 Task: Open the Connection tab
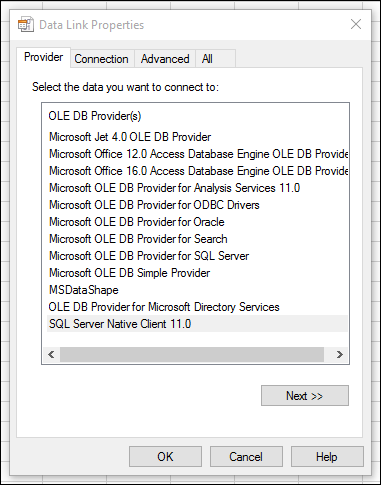(x=101, y=59)
